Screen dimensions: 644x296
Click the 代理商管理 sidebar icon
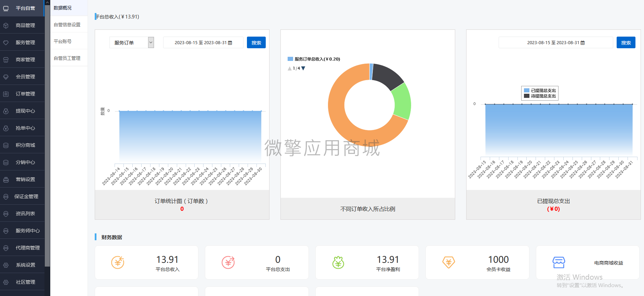click(x=6, y=248)
